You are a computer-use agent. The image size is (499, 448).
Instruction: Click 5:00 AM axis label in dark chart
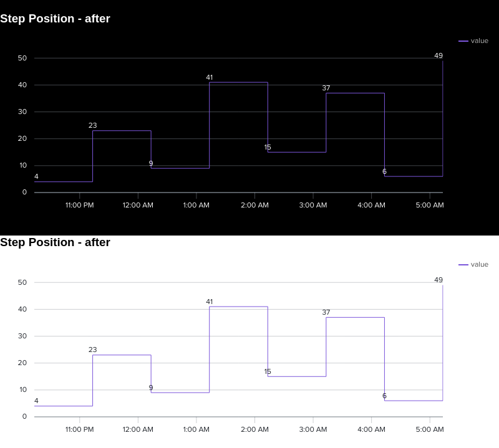tap(430, 205)
